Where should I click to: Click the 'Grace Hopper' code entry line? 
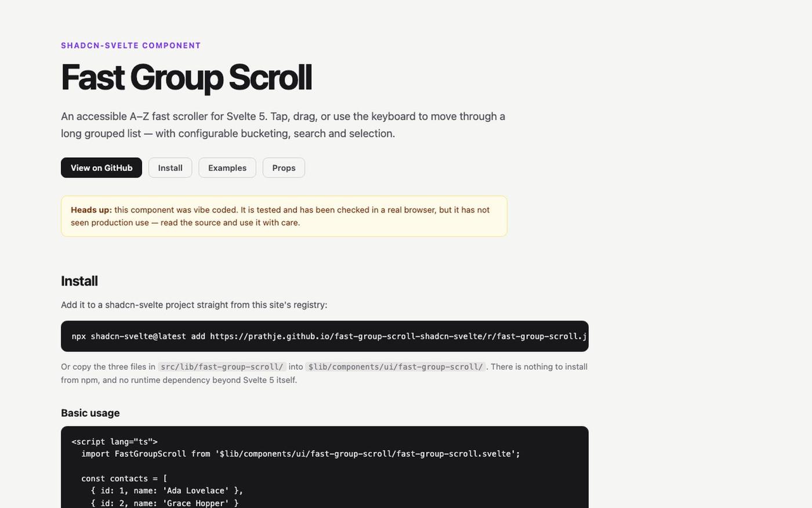click(x=165, y=503)
